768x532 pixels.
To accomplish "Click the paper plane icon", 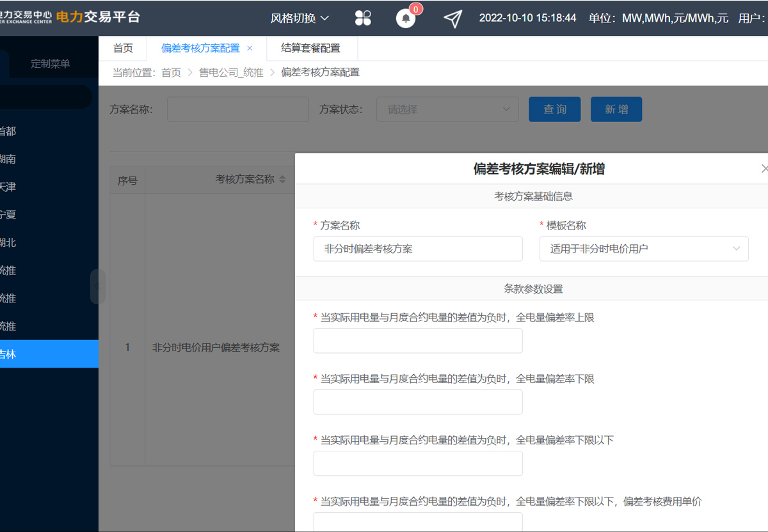I will (452, 19).
